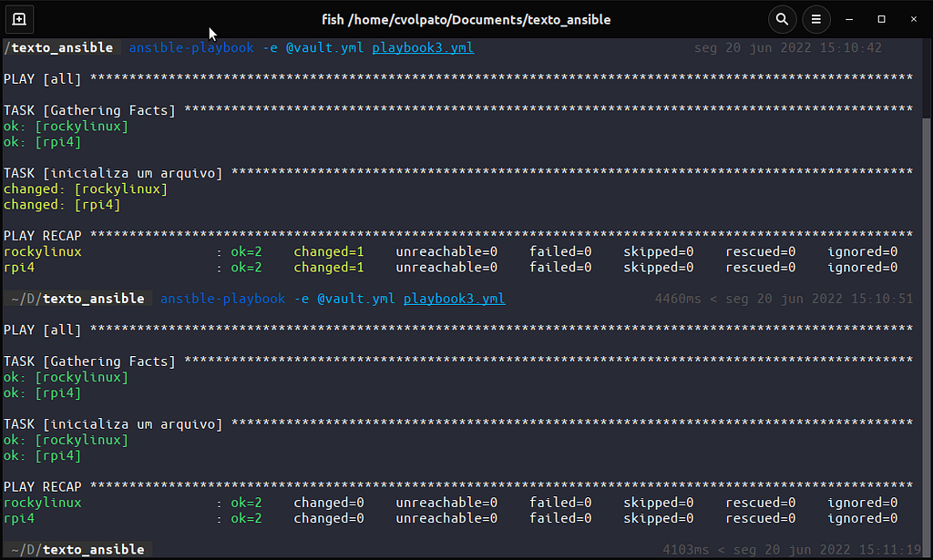This screenshot has height=560, width=933.
Task: Click second '@vault.yml' argument
Action: click(x=356, y=299)
